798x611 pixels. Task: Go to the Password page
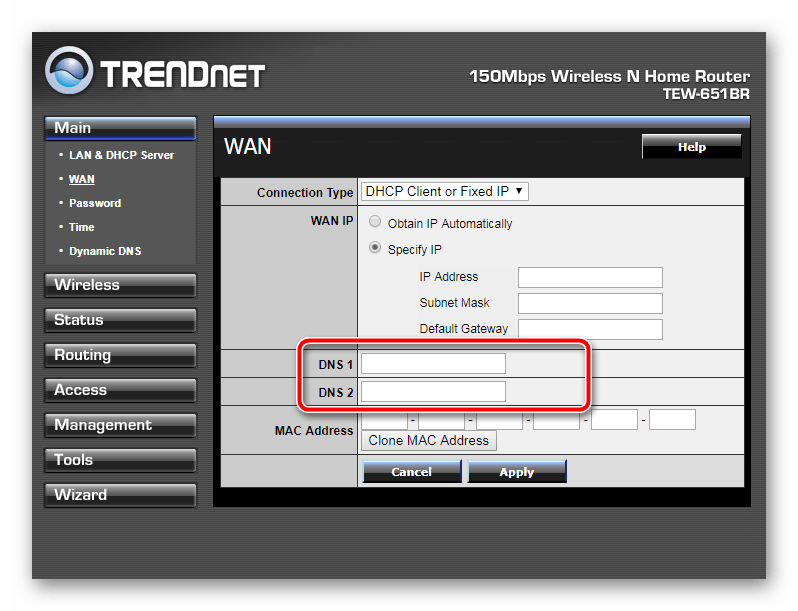click(x=95, y=203)
